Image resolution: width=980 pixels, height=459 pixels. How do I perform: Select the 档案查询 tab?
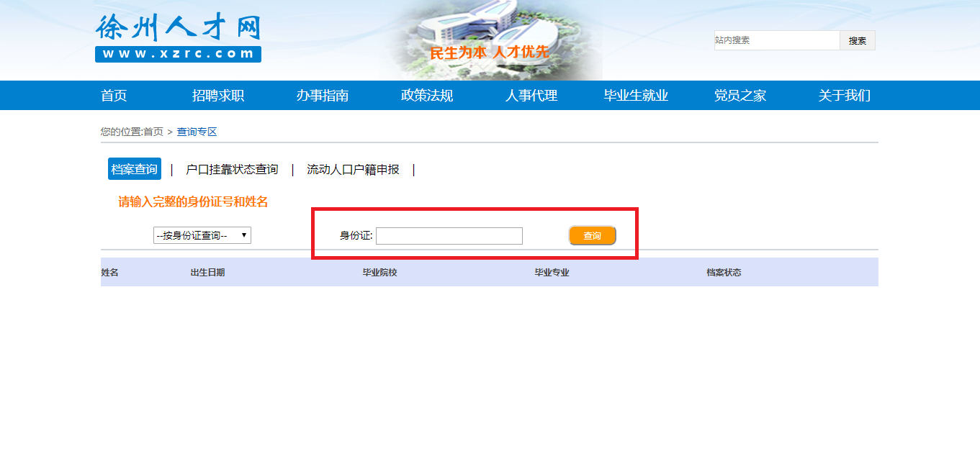pos(135,169)
